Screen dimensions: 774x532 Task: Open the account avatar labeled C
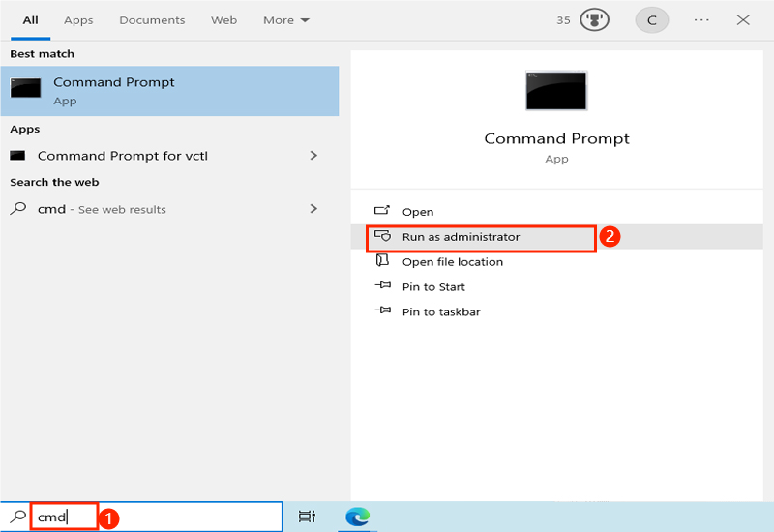(651, 20)
